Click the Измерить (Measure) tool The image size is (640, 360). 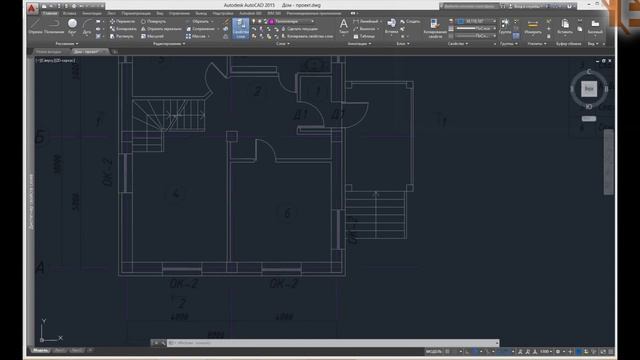click(x=533, y=27)
